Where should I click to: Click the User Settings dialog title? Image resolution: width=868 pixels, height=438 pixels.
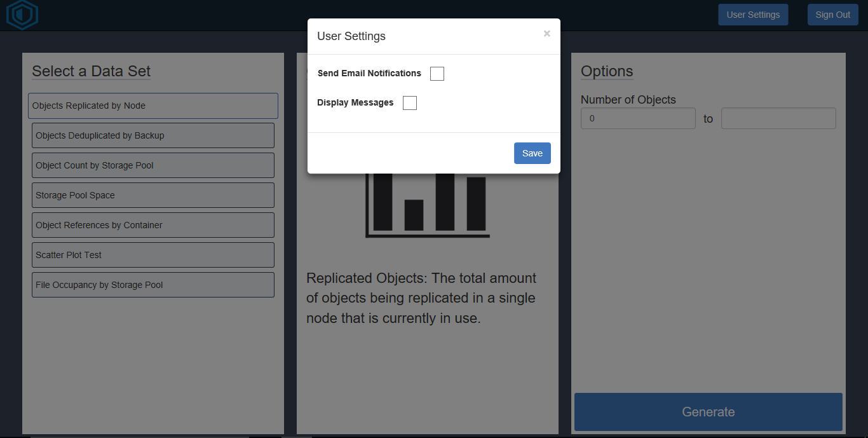[351, 36]
